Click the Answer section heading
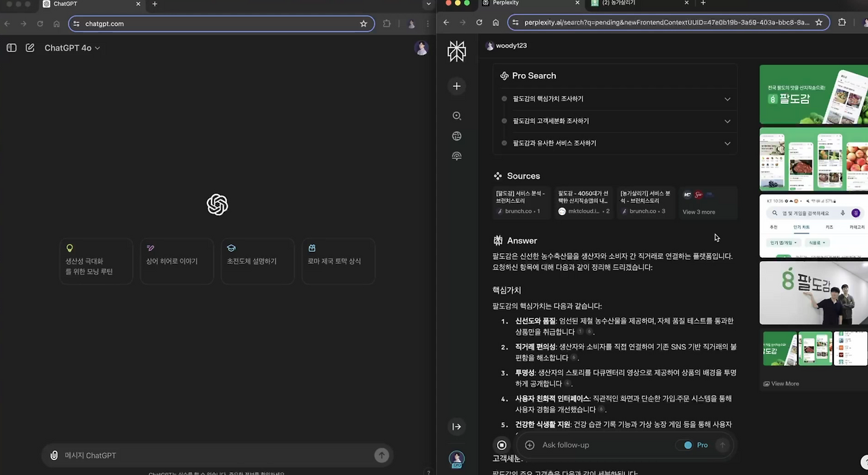This screenshot has height=475, width=868. pos(515,241)
